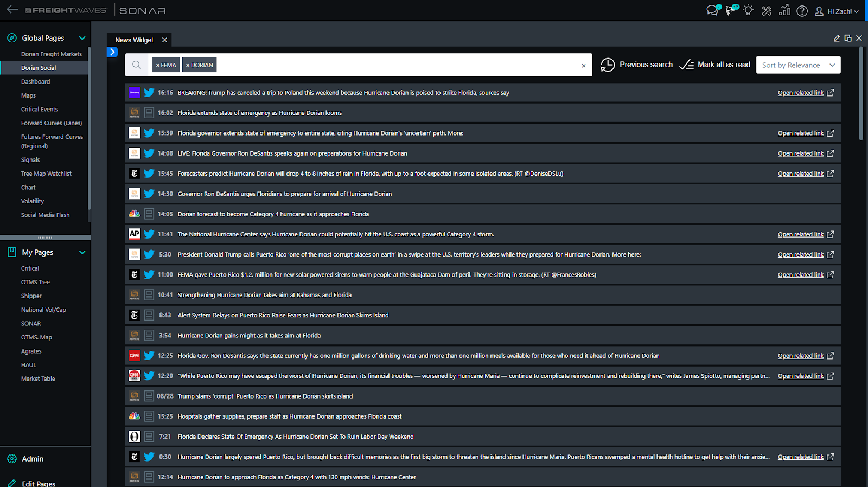Open the chat messages icon in header
Screen dimensions: 868x487
click(x=712, y=10)
